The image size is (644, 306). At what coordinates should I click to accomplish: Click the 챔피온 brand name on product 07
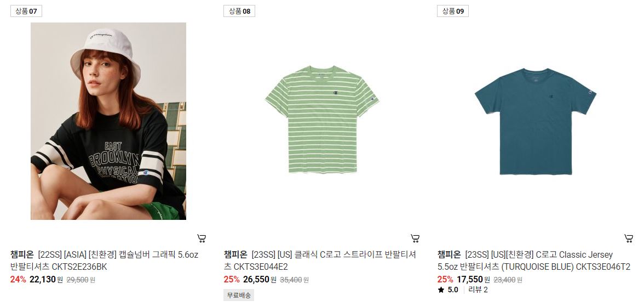pos(22,254)
